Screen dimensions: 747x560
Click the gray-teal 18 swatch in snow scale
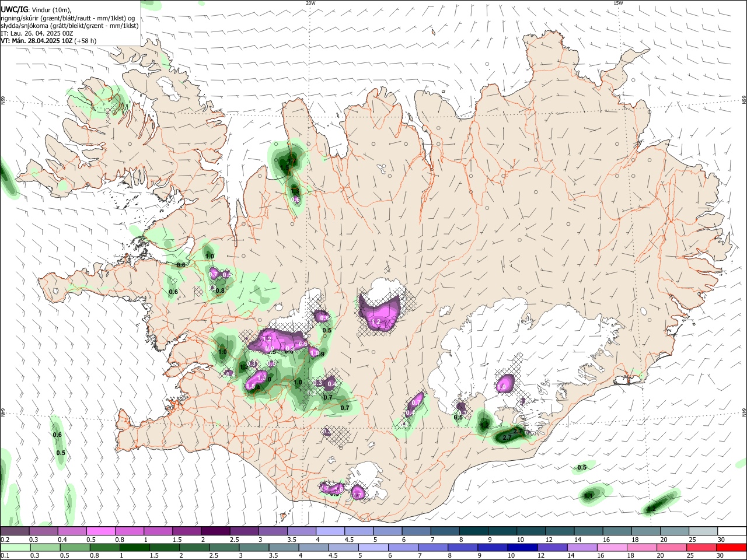[645, 531]
